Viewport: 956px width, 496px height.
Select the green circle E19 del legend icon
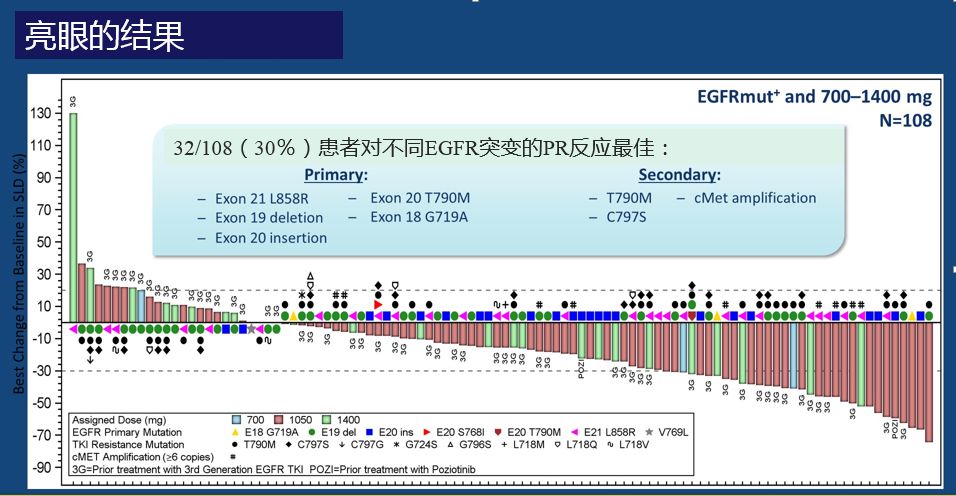pos(312,432)
